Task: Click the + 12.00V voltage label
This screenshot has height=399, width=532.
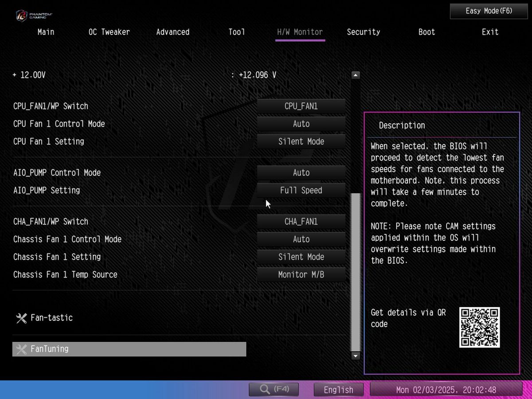Action: (x=29, y=75)
